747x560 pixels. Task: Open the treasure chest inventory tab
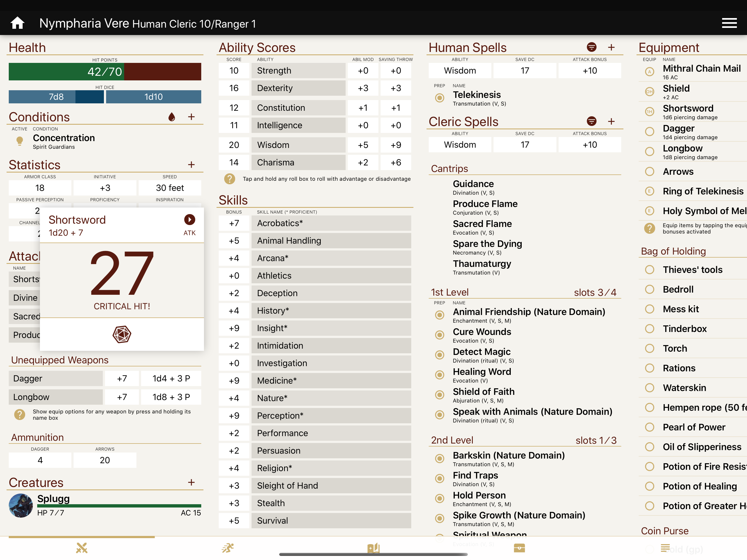[x=520, y=548]
